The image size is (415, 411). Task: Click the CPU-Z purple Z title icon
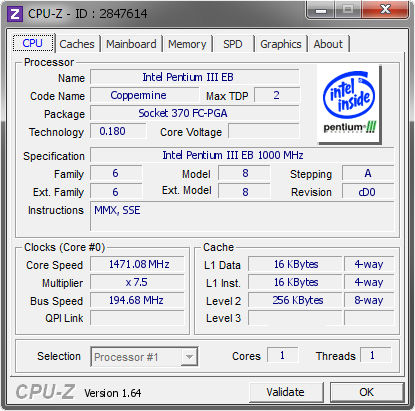(15, 14)
